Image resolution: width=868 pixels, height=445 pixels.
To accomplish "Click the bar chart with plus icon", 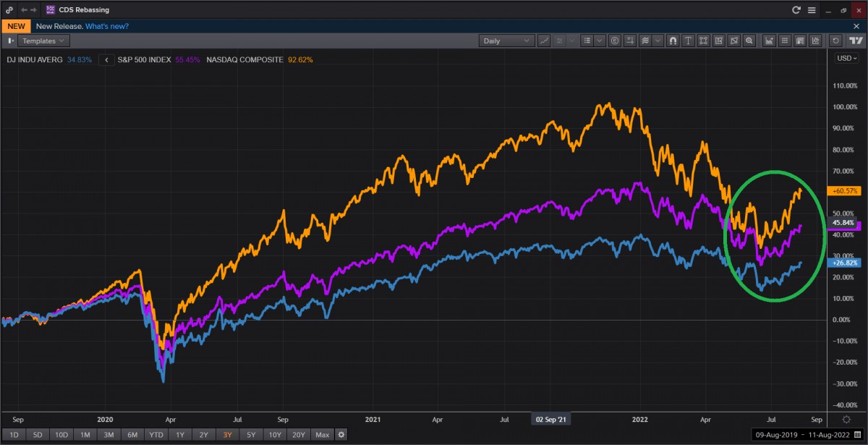I will [770, 41].
